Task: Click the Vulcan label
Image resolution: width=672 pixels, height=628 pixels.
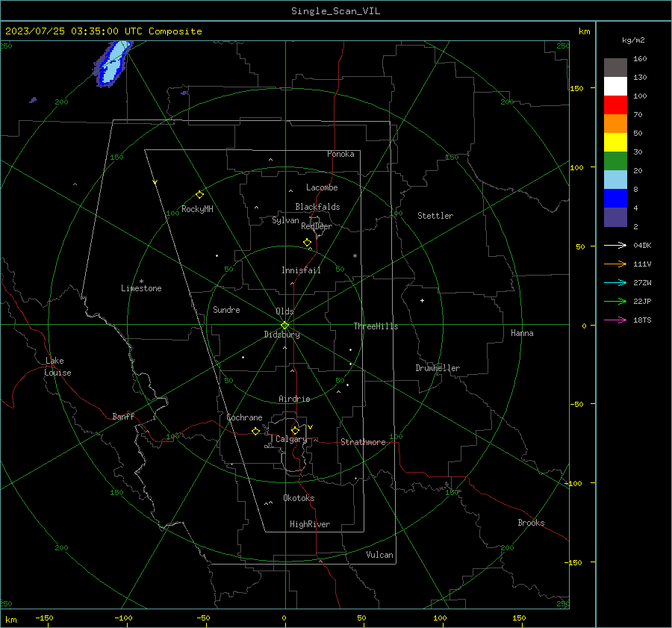Action: (x=379, y=555)
